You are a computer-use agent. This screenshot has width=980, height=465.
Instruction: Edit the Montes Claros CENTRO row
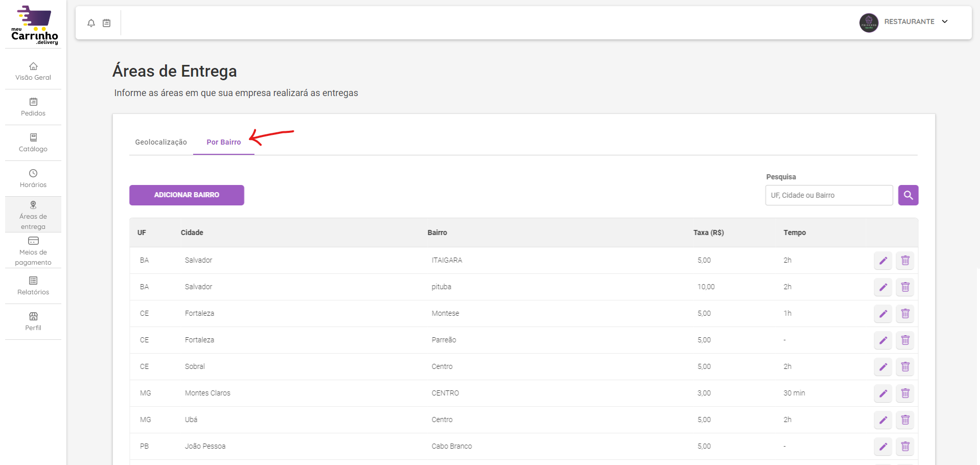coord(882,393)
